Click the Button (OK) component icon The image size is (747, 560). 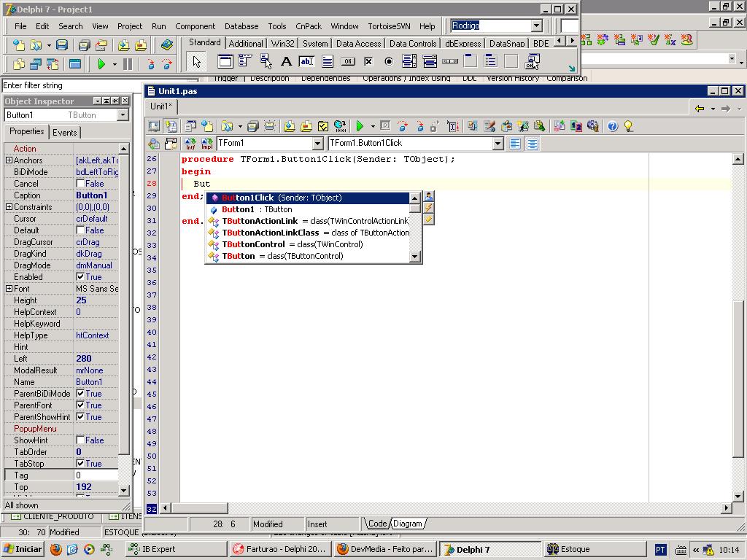[348, 62]
